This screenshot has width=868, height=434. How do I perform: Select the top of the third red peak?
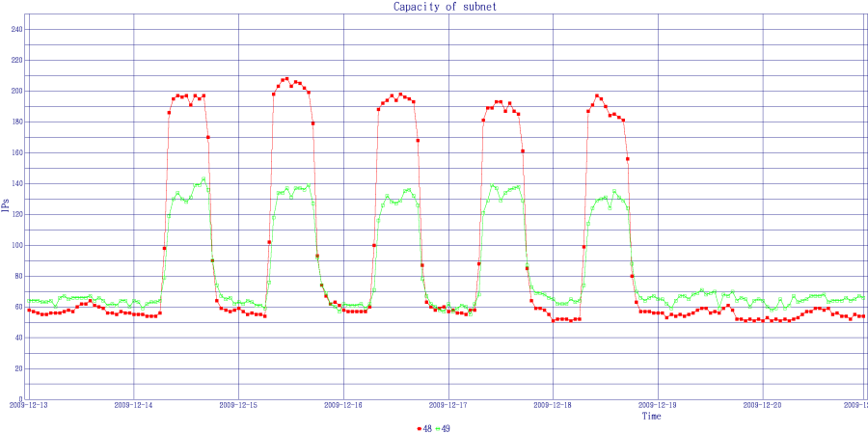point(396,95)
